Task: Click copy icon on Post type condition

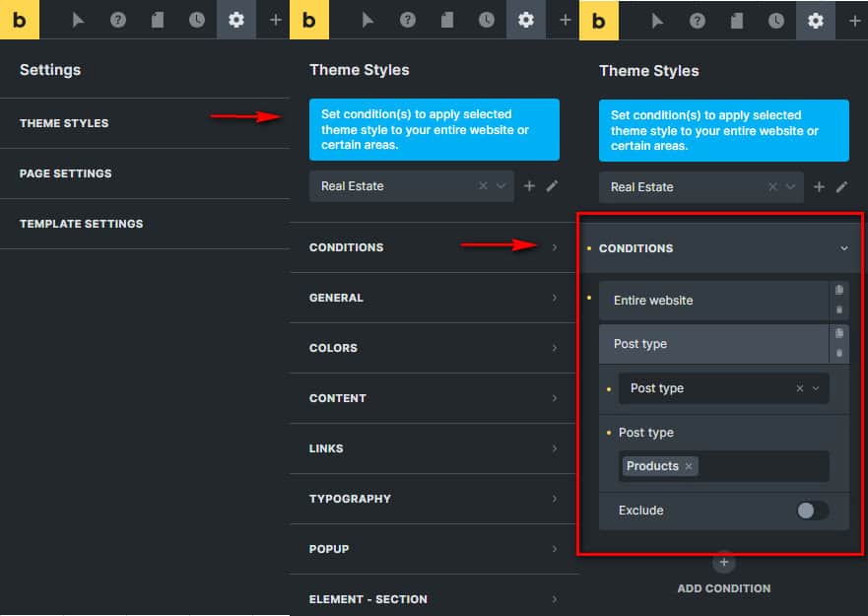Action: [838, 333]
